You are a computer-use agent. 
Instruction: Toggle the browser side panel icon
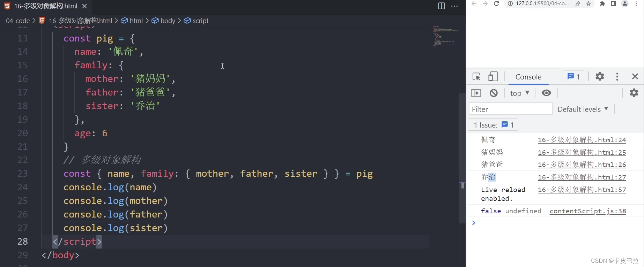613,4
